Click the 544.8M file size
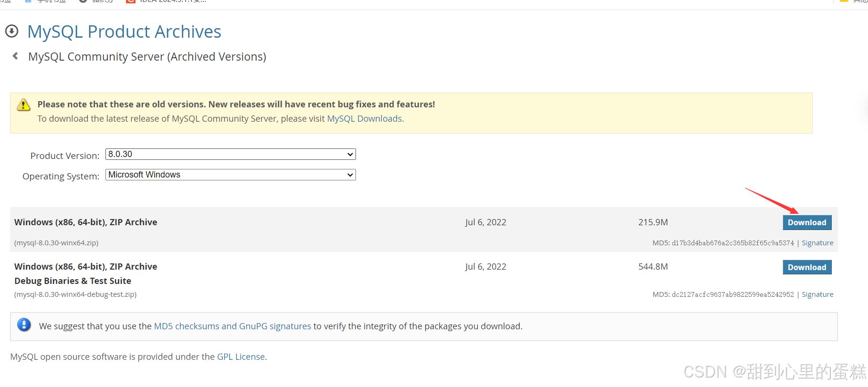Image resolution: width=868 pixels, height=387 pixels. pos(653,267)
